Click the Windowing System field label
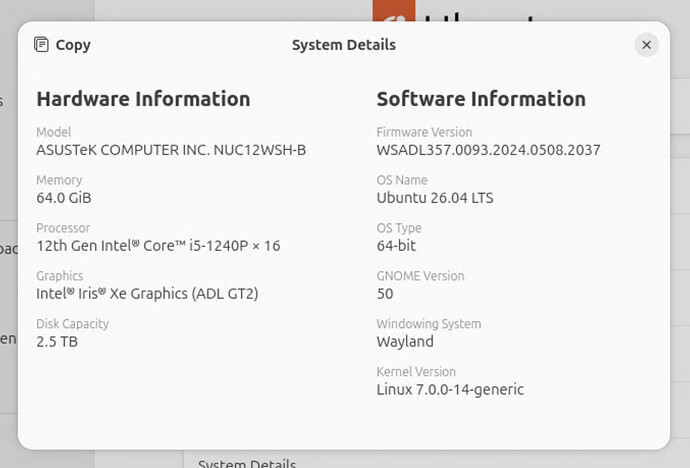 (x=429, y=324)
